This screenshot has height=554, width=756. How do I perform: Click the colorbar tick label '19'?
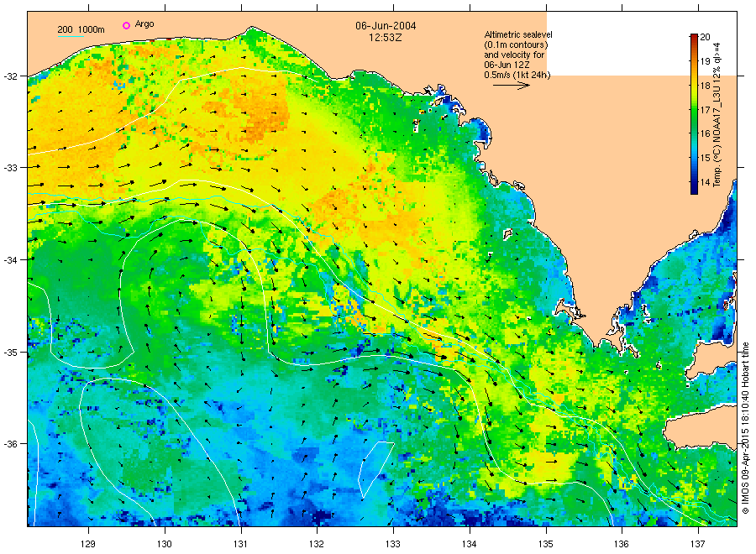pyautogui.click(x=705, y=61)
